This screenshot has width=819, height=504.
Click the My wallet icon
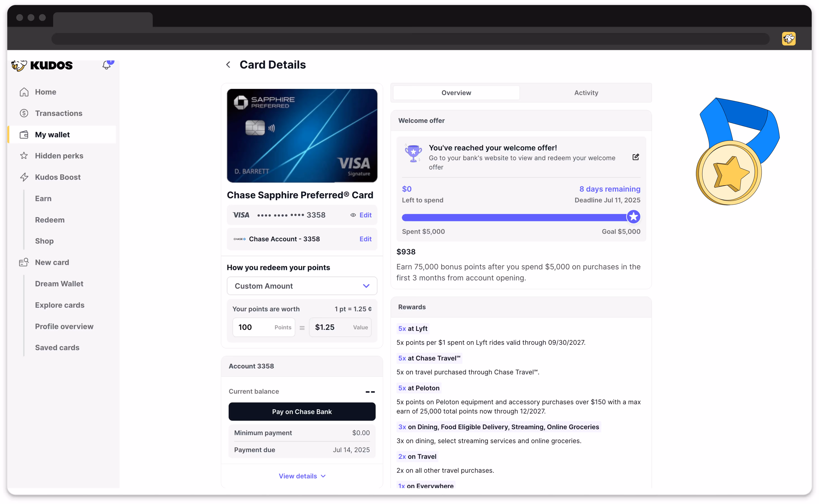[x=24, y=135]
